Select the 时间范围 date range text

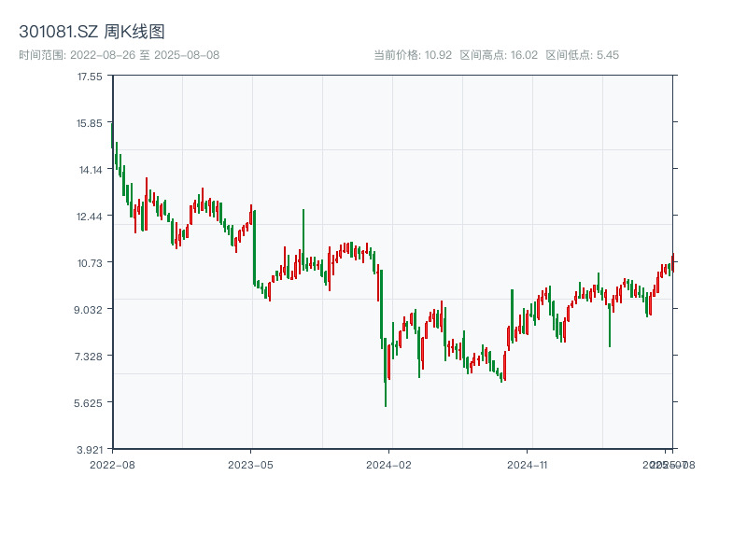[x=119, y=55]
